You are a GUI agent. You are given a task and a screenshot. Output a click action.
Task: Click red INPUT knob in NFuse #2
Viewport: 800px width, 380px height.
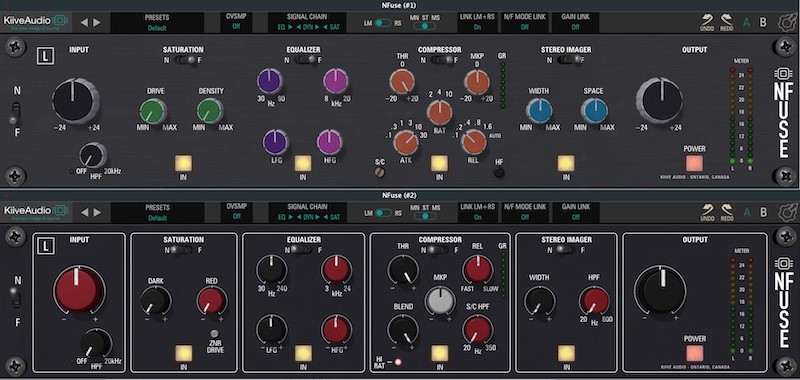79,290
